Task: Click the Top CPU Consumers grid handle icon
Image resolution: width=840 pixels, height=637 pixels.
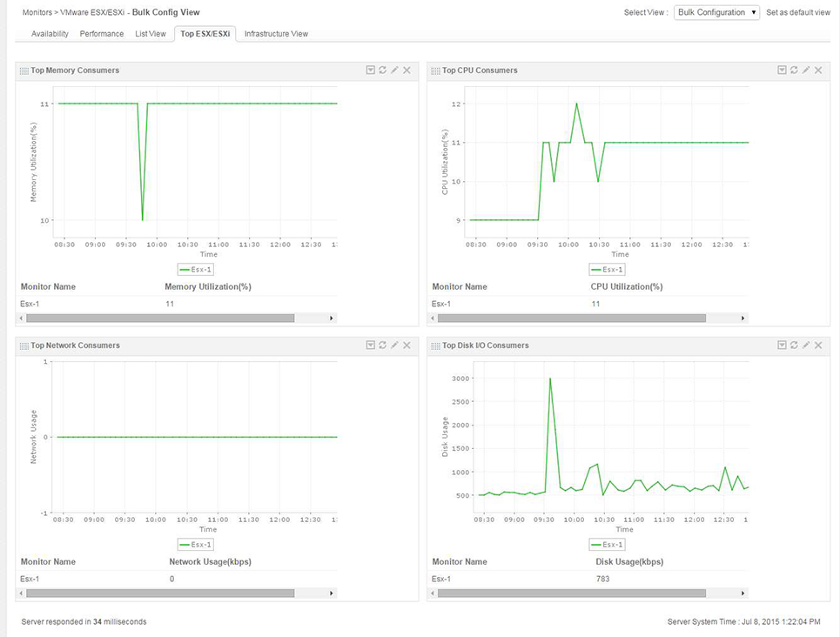Action: (x=435, y=70)
